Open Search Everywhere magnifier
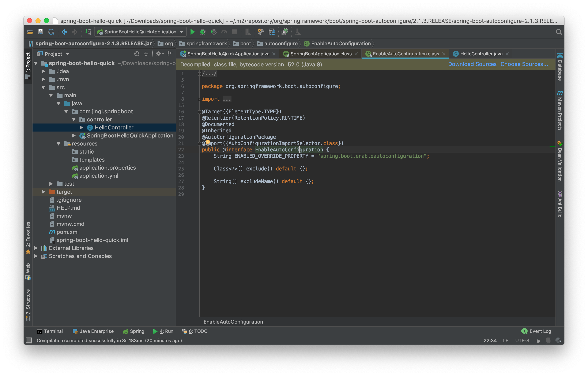 tap(559, 32)
